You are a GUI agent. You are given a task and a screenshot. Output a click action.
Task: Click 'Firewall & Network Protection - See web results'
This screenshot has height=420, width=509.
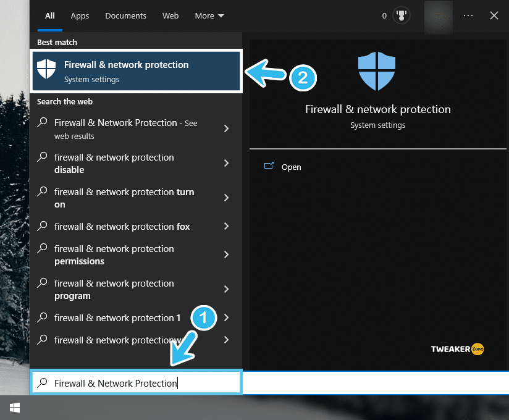[125, 129]
